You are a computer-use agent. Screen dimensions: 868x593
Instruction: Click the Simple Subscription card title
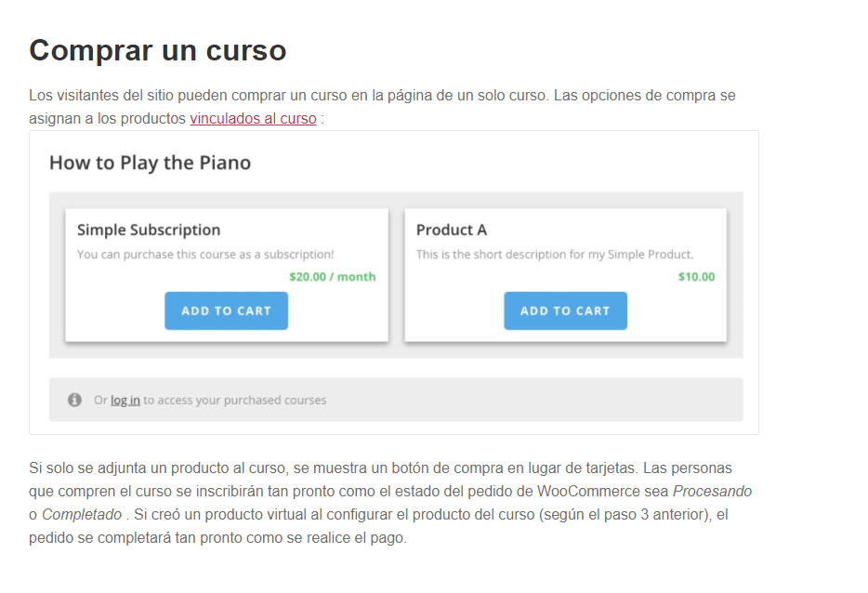(149, 230)
